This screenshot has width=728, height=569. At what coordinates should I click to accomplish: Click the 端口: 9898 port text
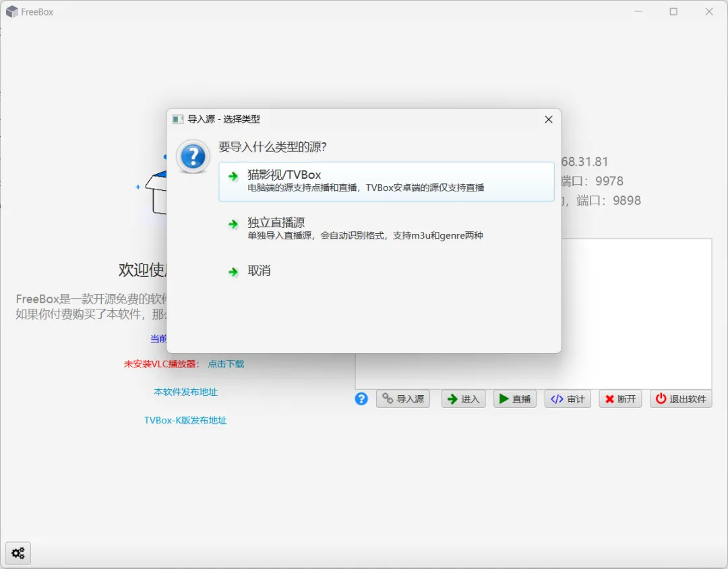[609, 201]
